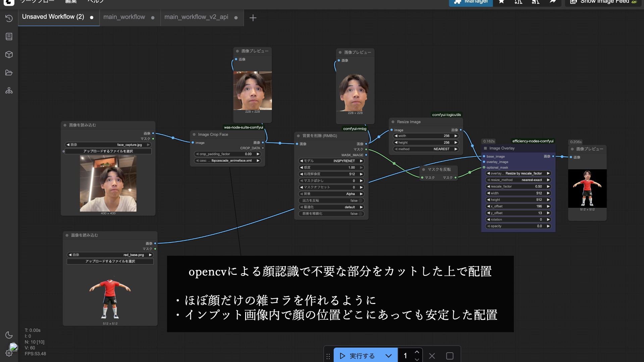Switch to the main_workflow_v2_api tab

[196, 17]
